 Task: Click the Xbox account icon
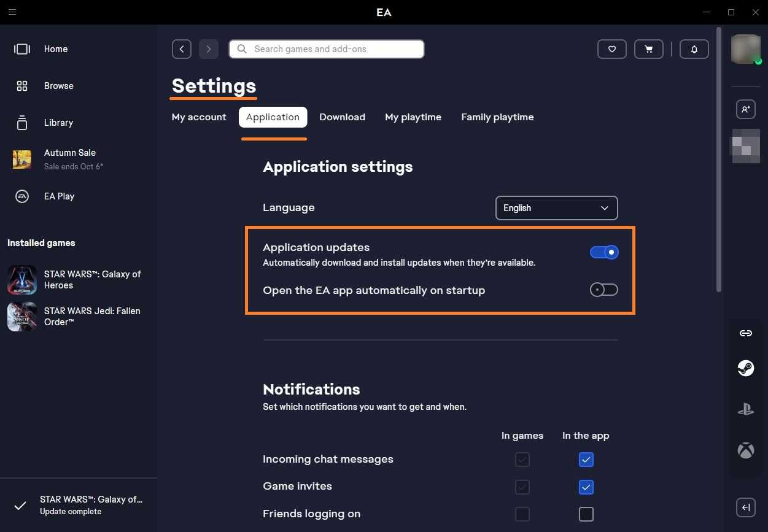tap(745, 450)
